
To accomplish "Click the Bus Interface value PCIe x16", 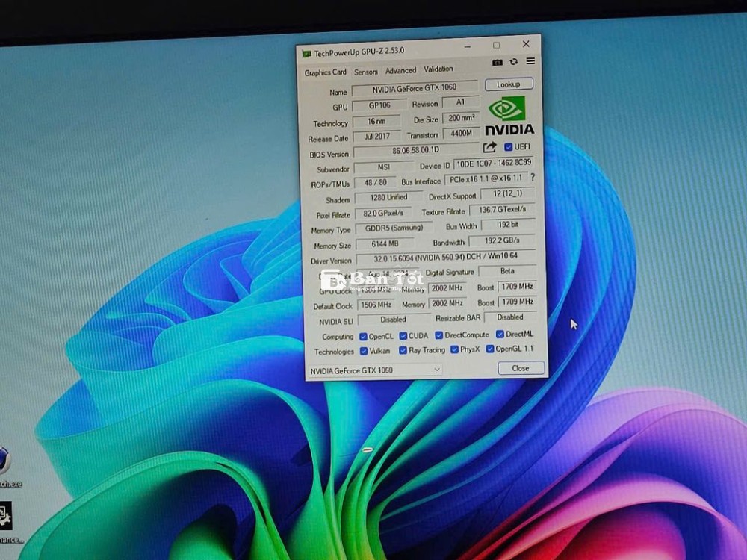I will [486, 178].
